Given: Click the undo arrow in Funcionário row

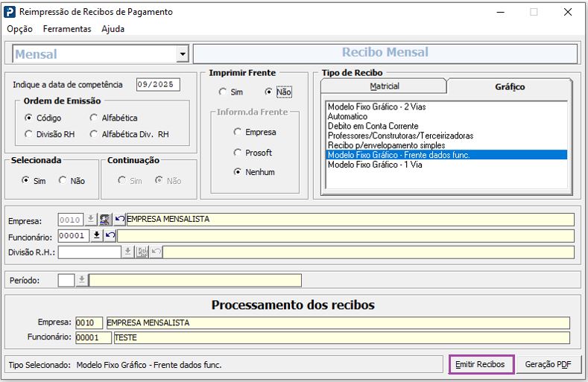Looking at the screenshot, I should point(110,236).
